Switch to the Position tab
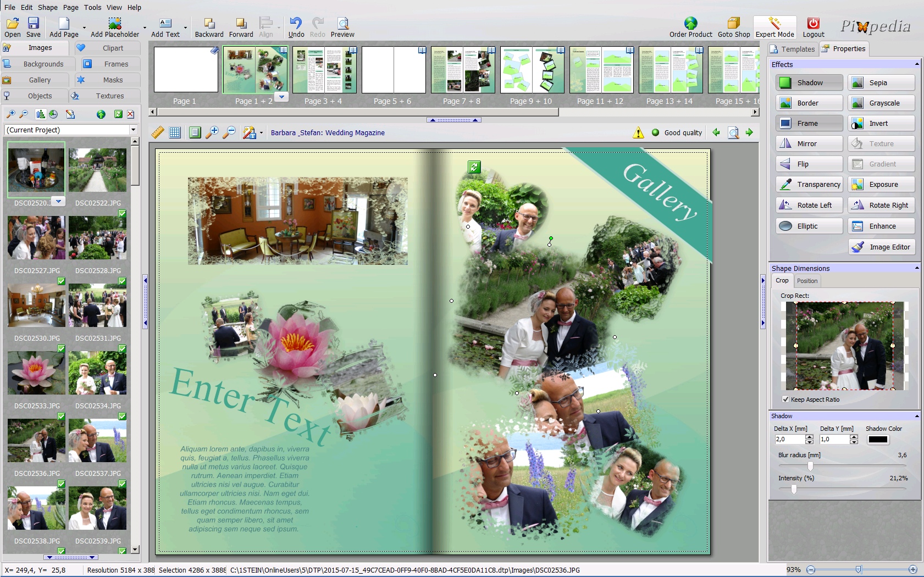924x577 pixels. [x=807, y=281]
